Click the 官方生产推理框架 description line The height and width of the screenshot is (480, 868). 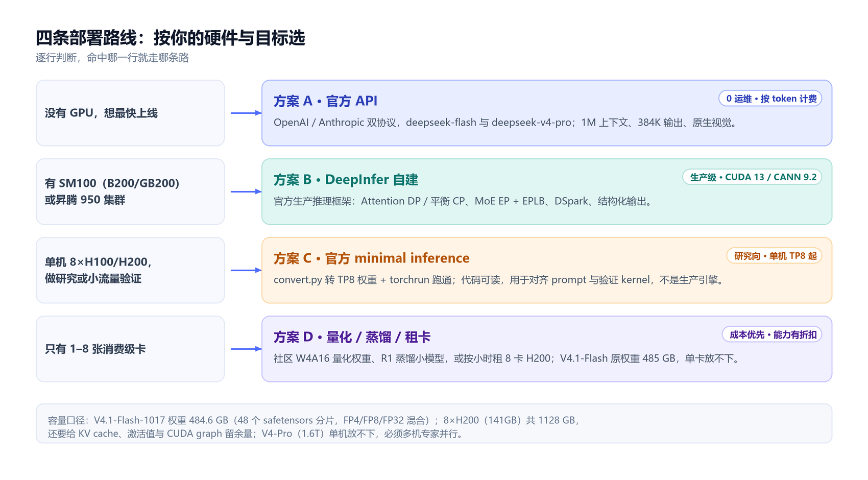pos(464,201)
